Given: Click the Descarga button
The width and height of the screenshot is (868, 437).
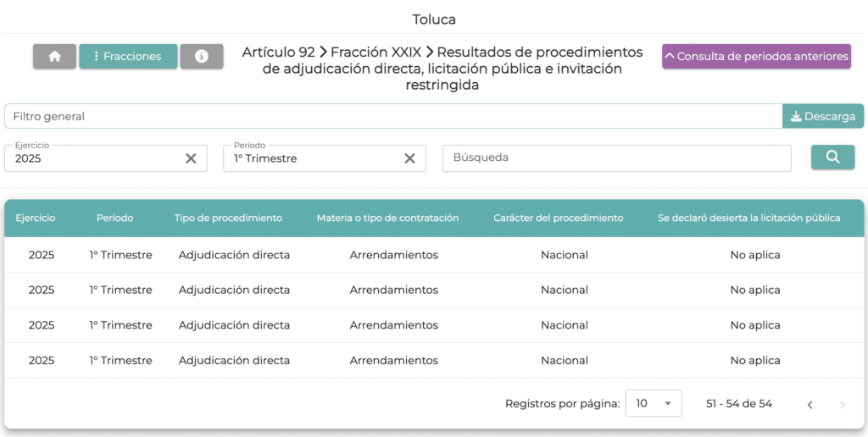Looking at the screenshot, I should pyautogui.click(x=822, y=116).
